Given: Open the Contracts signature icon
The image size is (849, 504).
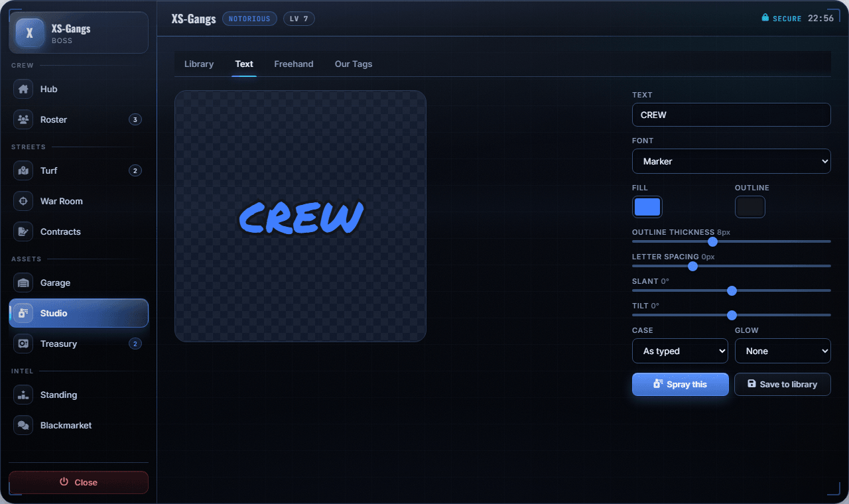Looking at the screenshot, I should tap(23, 231).
